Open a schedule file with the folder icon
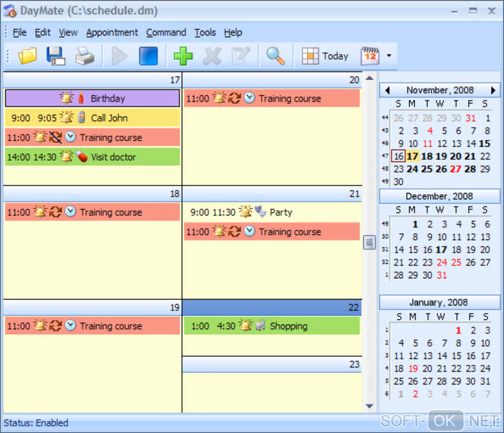This screenshot has width=504, height=433. 27,56
